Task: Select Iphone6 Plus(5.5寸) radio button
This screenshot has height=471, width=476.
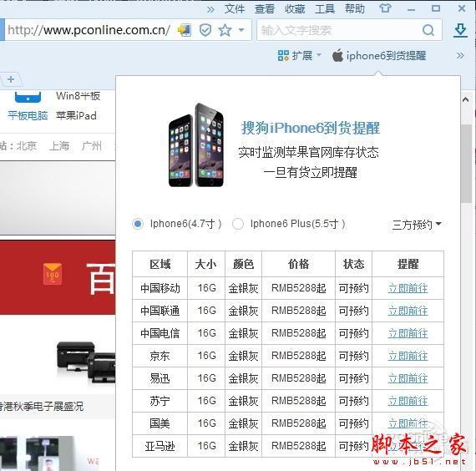Action: tap(238, 224)
